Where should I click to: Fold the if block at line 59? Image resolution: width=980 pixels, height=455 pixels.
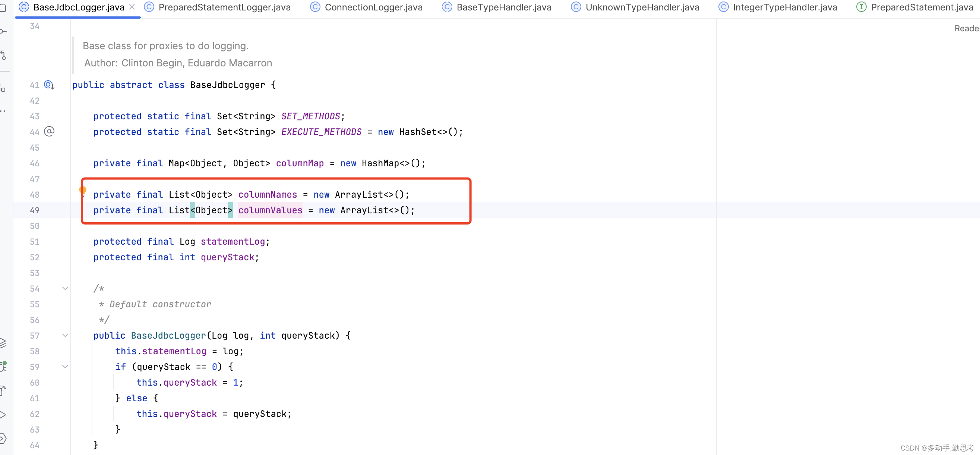coord(65,366)
